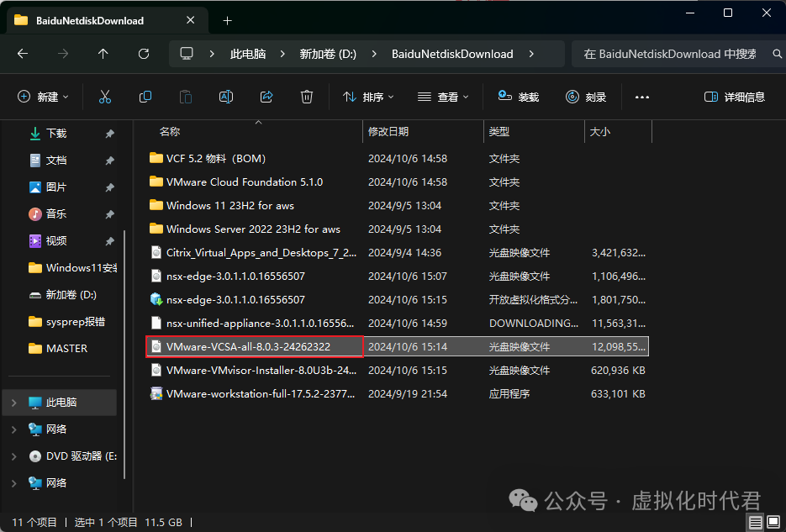Viewport: 786px width, 532px height.
Task: Unpin 文档 from quick access
Action: coord(110,161)
